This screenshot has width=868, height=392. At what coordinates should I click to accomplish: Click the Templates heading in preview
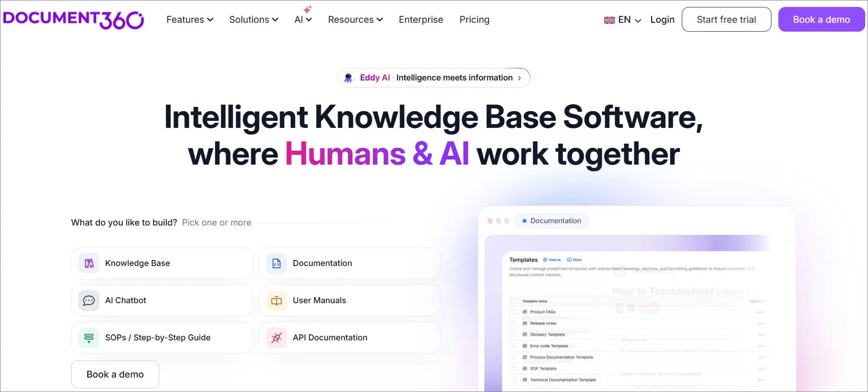click(523, 260)
